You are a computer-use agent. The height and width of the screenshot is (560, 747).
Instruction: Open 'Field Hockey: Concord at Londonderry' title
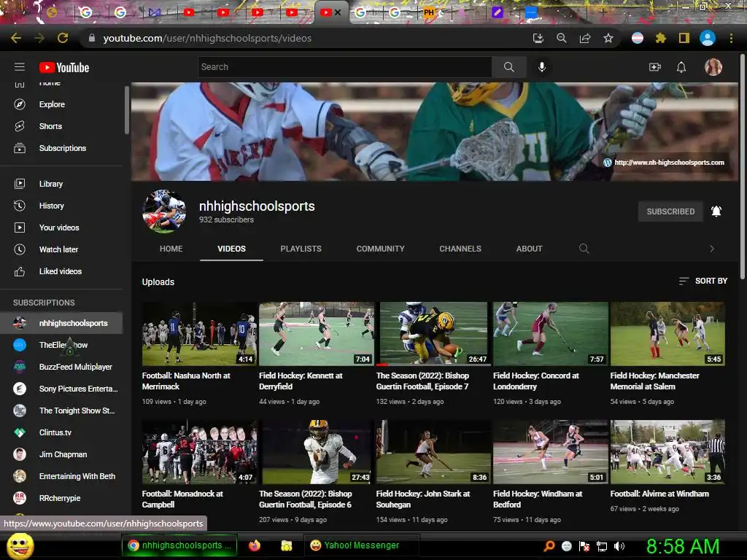tap(536, 381)
